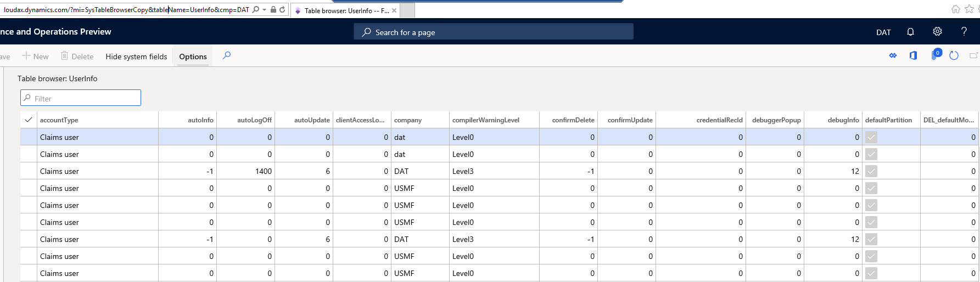Click Hide system fields
Screen dimensions: 980x282
coord(136,57)
